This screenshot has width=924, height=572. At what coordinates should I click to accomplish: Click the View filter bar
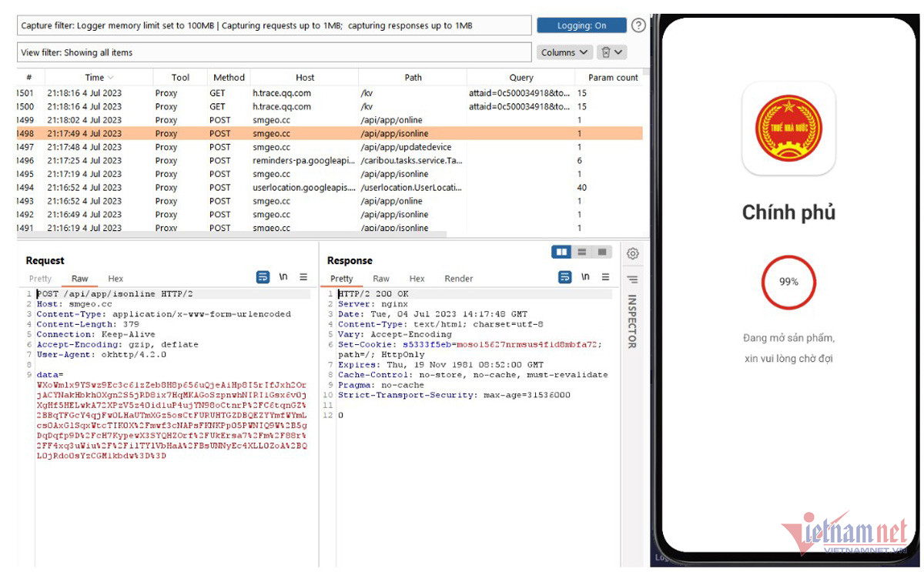click(x=273, y=52)
